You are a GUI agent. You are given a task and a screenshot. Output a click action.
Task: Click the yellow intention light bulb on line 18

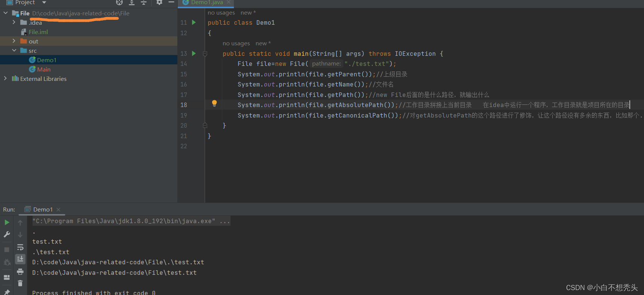click(x=214, y=103)
